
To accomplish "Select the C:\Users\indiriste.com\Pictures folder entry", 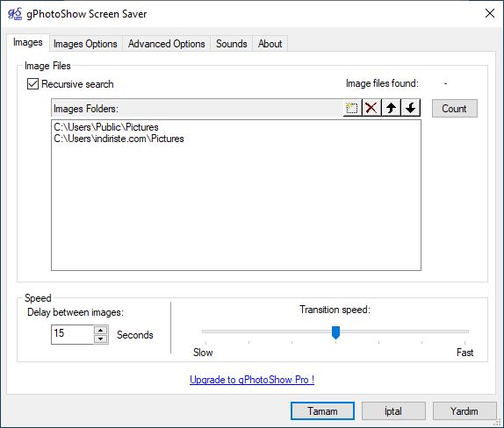I will (119, 139).
